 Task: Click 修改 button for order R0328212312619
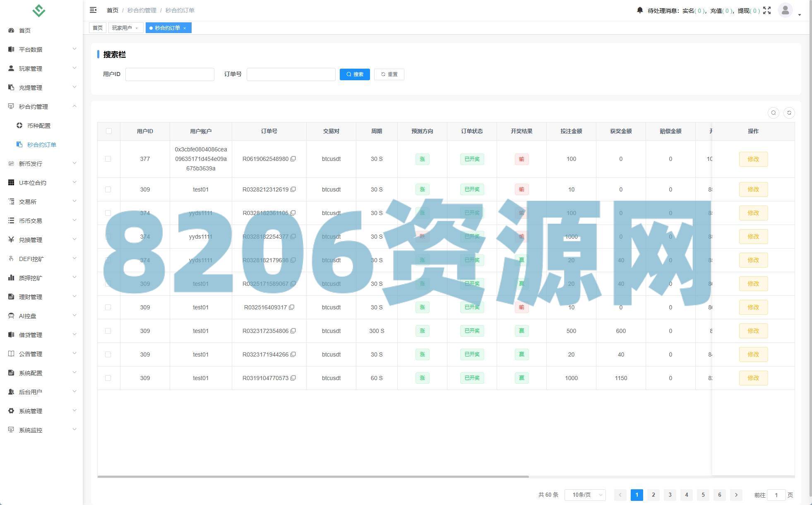(753, 189)
